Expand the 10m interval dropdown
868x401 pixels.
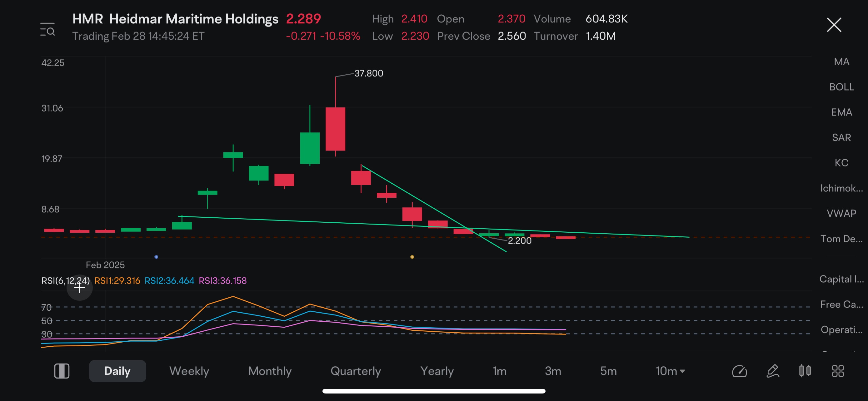[x=670, y=371]
